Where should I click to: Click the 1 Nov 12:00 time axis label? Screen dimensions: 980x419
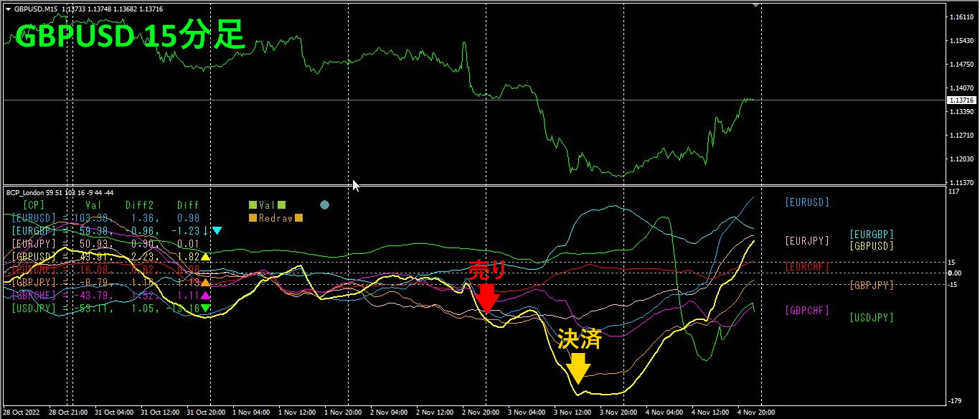click(x=297, y=413)
